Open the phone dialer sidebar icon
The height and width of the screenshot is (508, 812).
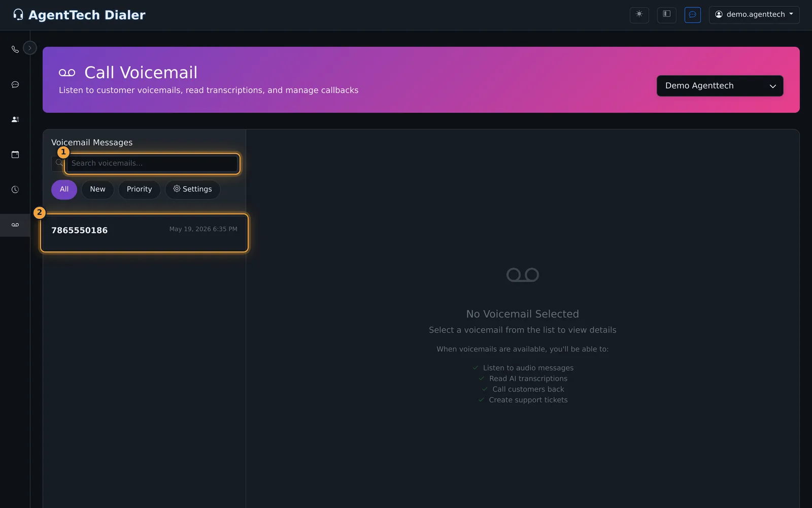tap(15, 49)
